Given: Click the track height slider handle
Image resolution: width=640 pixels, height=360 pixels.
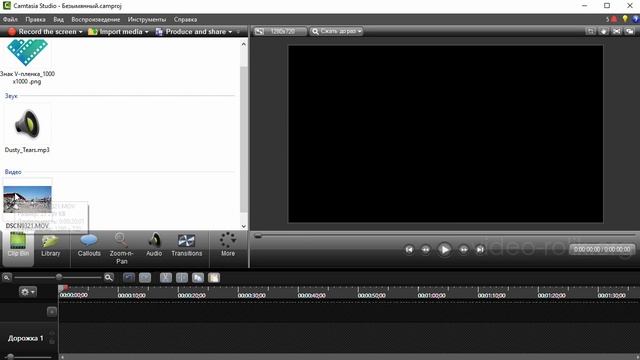Looking at the screenshot, I should [10, 357].
